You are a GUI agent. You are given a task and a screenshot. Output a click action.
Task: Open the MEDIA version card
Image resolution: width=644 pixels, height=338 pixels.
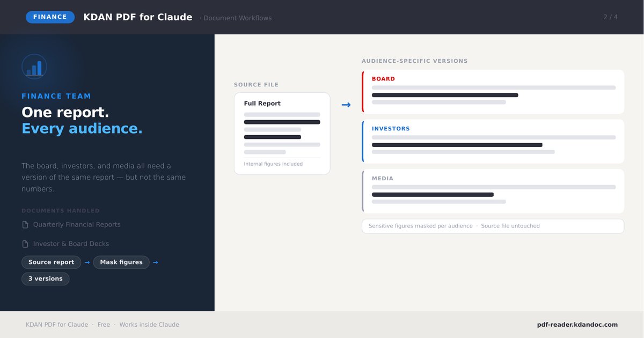point(493,191)
